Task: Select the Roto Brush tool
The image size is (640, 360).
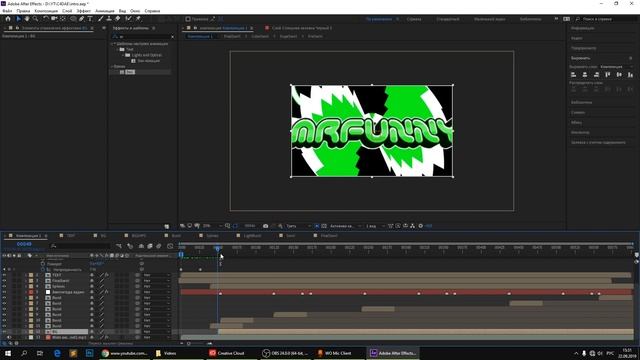Action: point(129,19)
